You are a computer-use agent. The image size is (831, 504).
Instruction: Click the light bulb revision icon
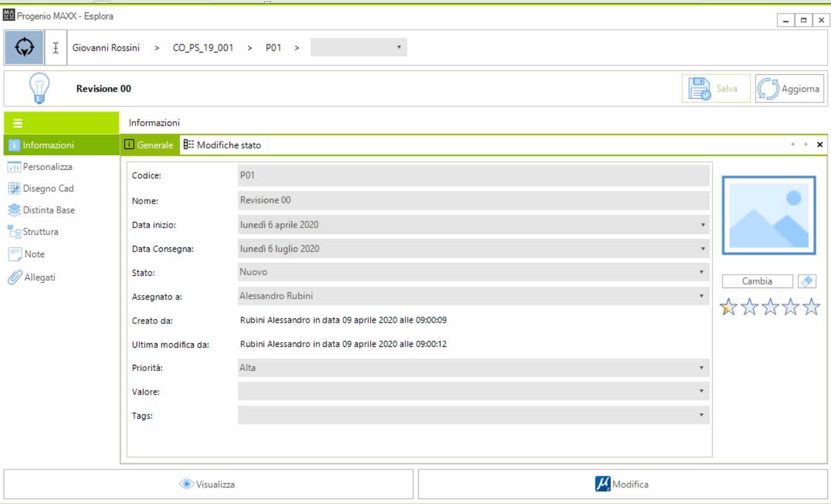pyautogui.click(x=40, y=88)
